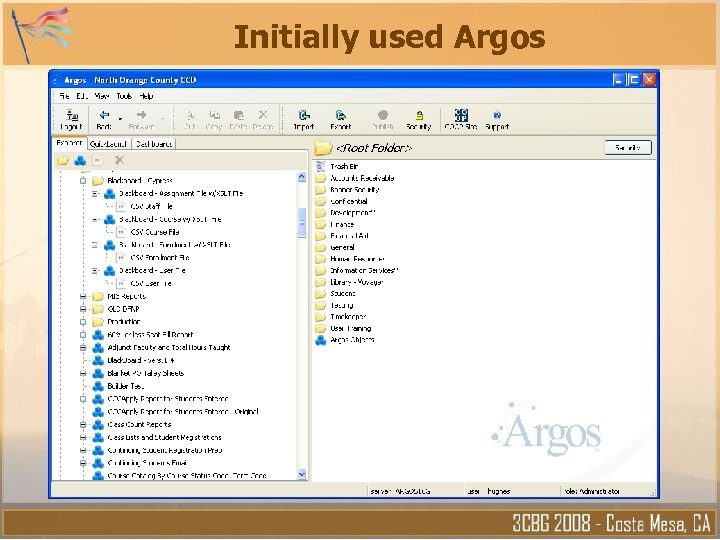This screenshot has height=540, width=720.
Task: Click MIS Reports folder icon in tree
Action: (98, 296)
